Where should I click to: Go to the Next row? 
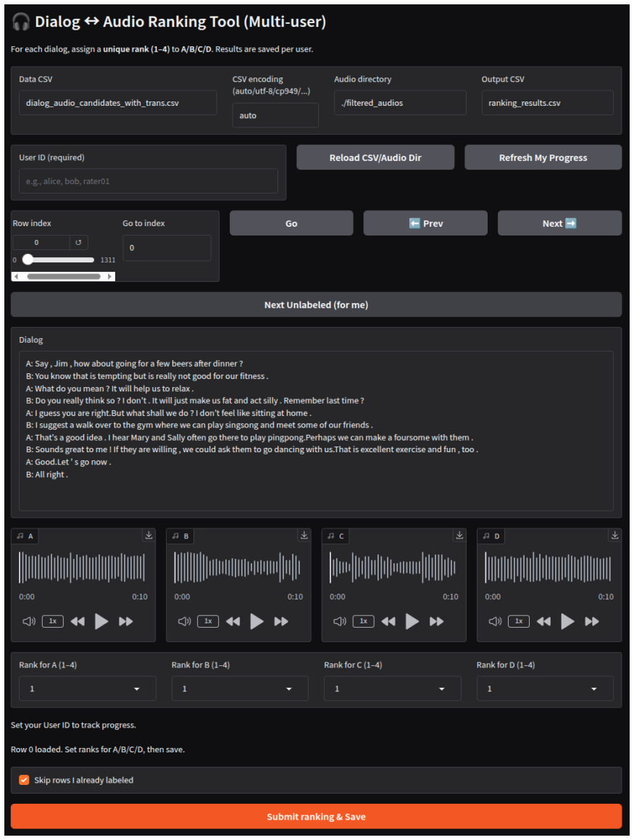pyautogui.click(x=559, y=223)
